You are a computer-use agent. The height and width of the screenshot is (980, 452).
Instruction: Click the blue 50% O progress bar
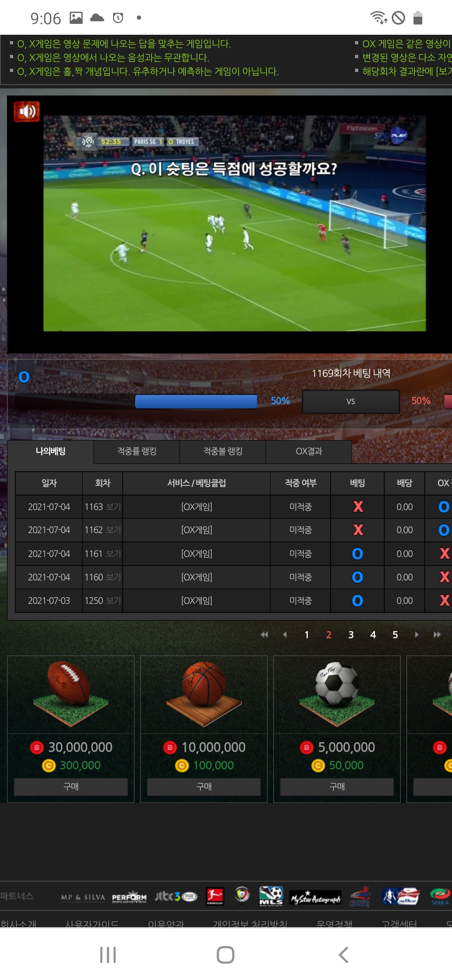coord(196,401)
